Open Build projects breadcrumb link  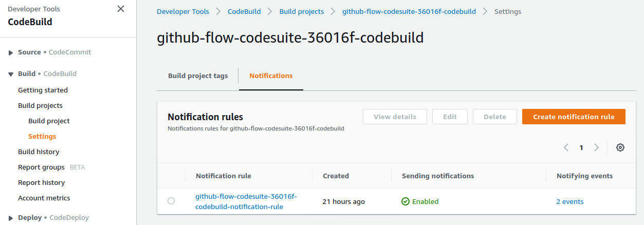coord(302,11)
